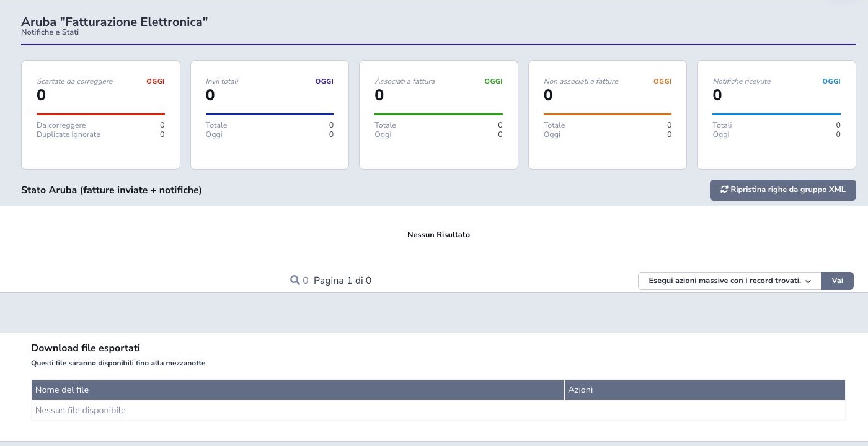Image resolution: width=868 pixels, height=446 pixels.
Task: Click the Associati a fattura card title
Action: coord(405,81)
